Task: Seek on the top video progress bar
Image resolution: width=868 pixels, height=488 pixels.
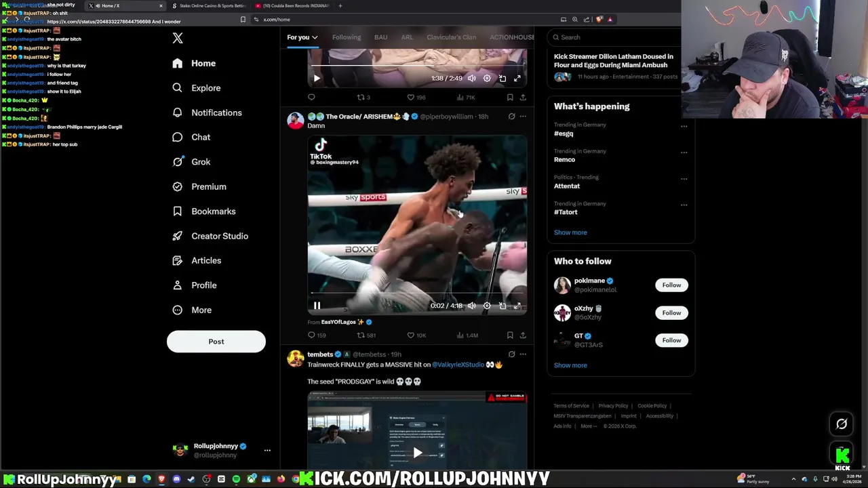Action: (x=417, y=66)
